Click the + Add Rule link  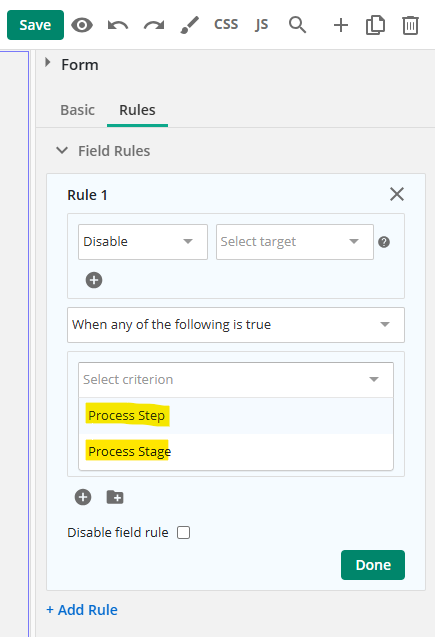click(82, 610)
